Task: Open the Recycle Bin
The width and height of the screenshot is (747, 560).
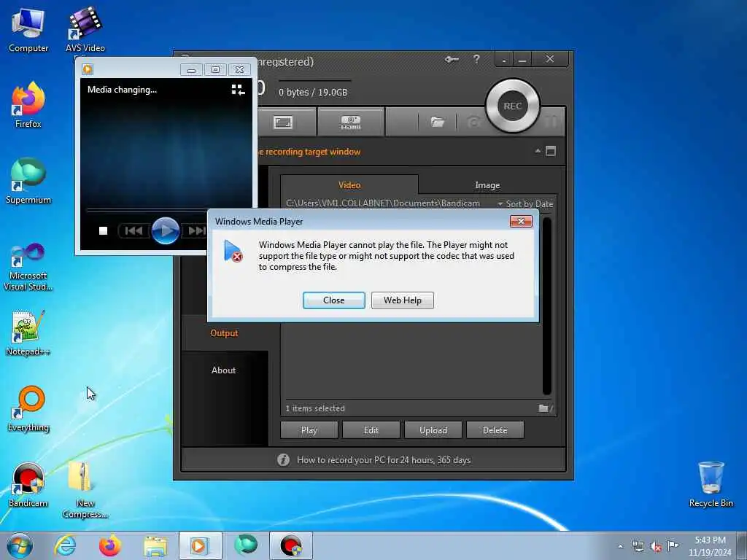Action: [x=711, y=484]
